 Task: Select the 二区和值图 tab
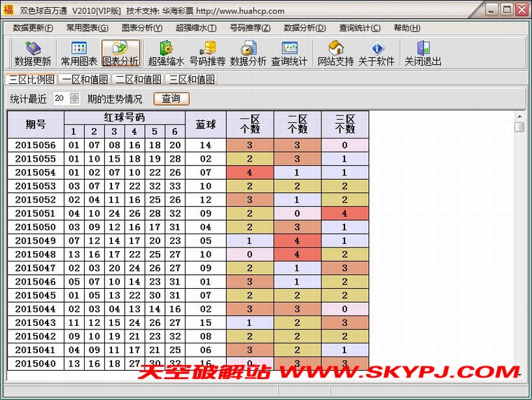[x=138, y=80]
